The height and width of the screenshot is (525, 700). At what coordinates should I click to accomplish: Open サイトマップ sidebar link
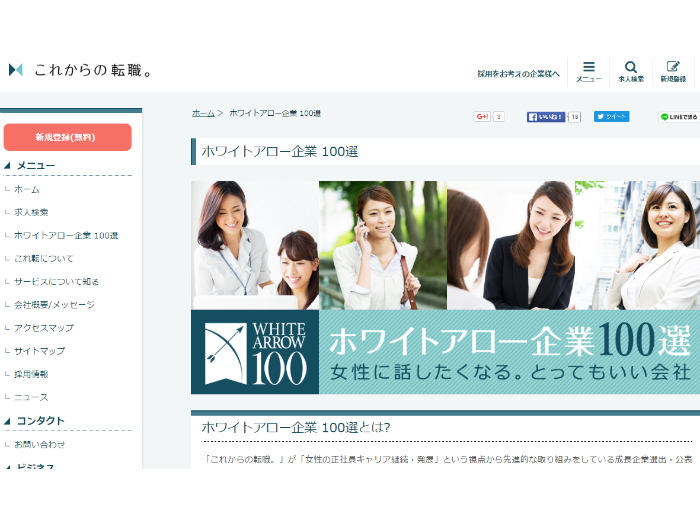pyautogui.click(x=39, y=351)
